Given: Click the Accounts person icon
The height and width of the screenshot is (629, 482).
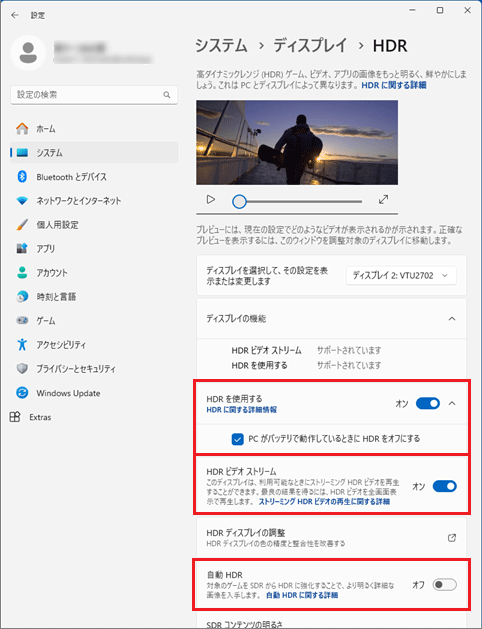Looking at the screenshot, I should click(x=22, y=272).
